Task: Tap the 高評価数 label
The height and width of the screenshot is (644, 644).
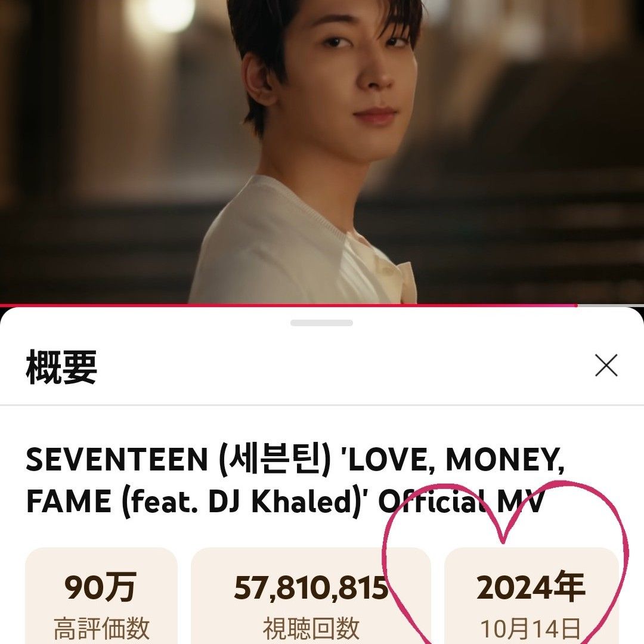Action: point(101,628)
